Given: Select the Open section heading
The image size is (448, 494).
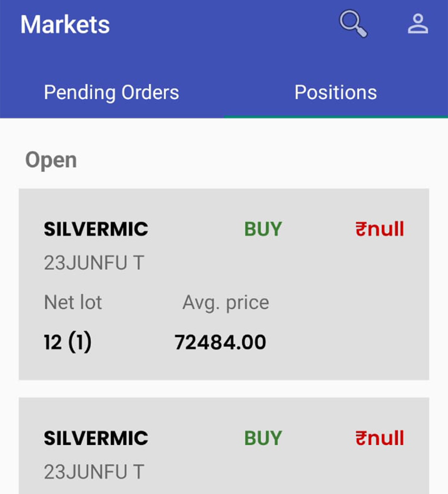Looking at the screenshot, I should [51, 160].
